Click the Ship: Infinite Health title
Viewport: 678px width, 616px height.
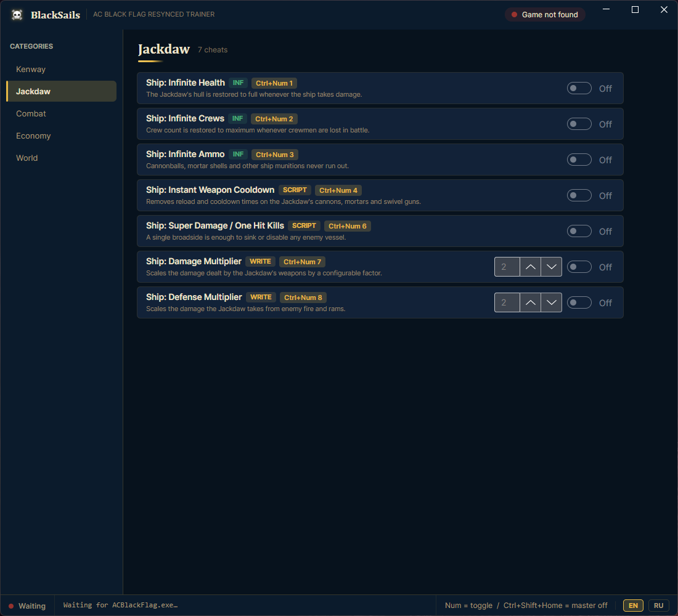(186, 83)
